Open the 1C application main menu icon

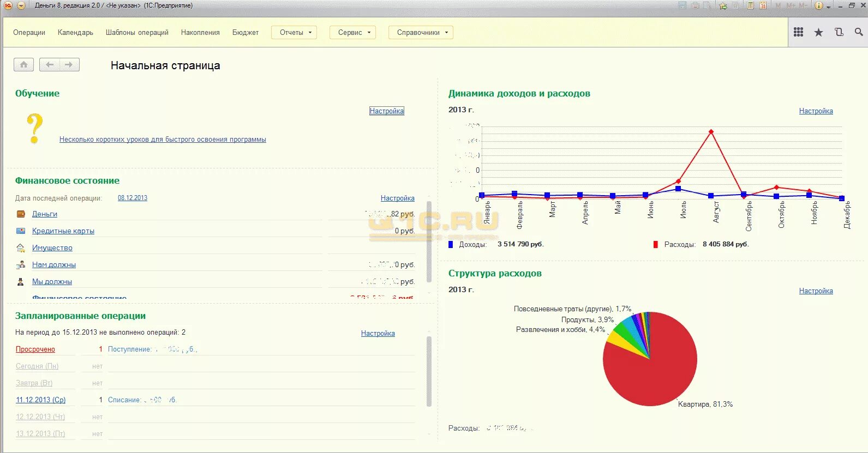(8, 5)
